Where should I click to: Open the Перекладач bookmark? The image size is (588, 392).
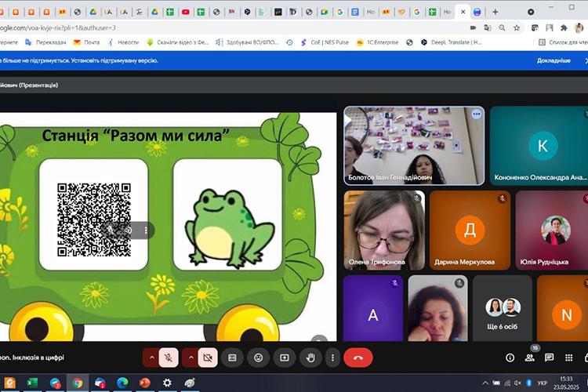[45, 42]
